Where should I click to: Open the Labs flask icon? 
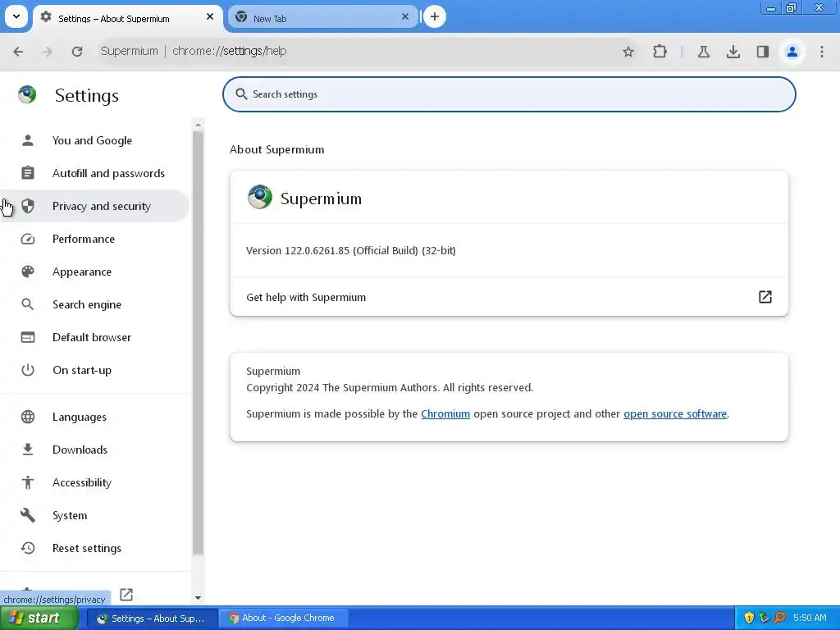704,52
